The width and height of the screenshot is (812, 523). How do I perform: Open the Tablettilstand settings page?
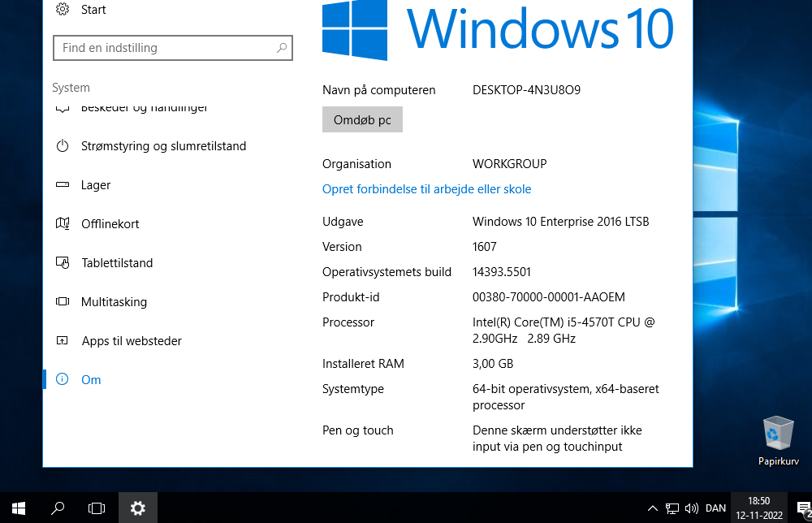[117, 263]
